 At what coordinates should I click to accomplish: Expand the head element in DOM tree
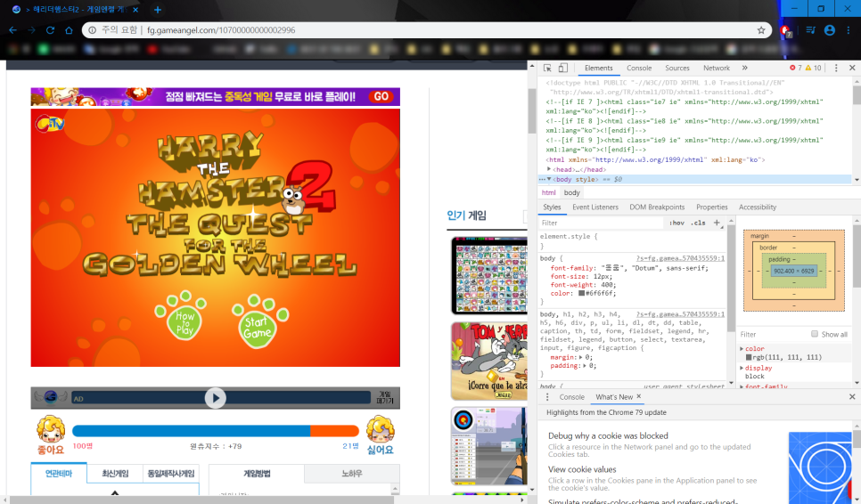[549, 169]
